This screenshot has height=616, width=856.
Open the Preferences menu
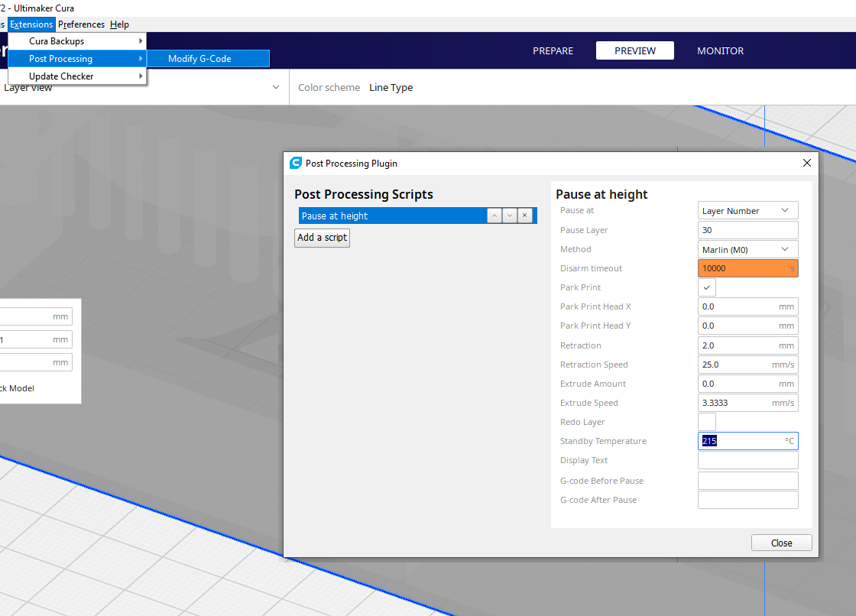[x=81, y=24]
